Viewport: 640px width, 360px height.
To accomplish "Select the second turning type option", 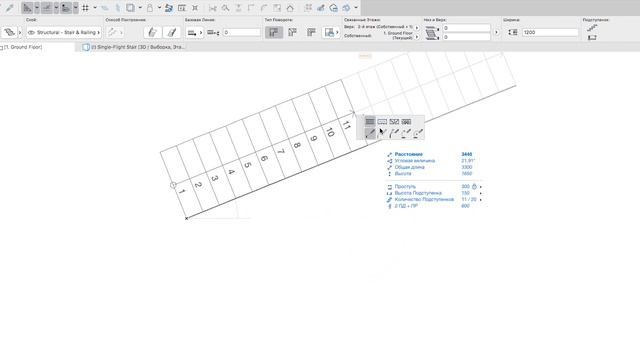I will 293,32.
